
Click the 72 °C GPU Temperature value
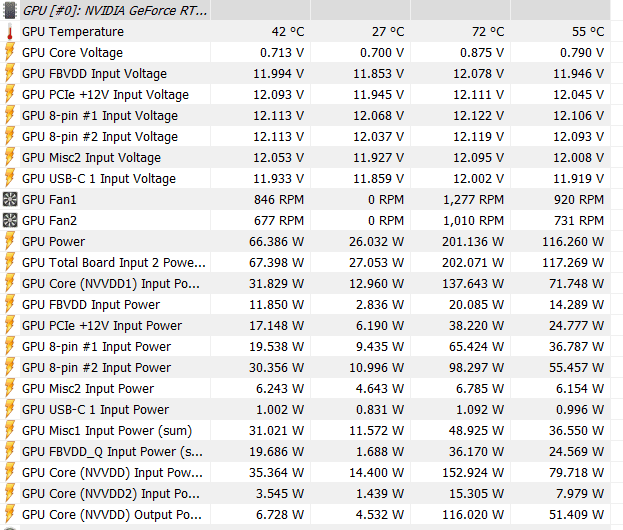[x=488, y=32]
